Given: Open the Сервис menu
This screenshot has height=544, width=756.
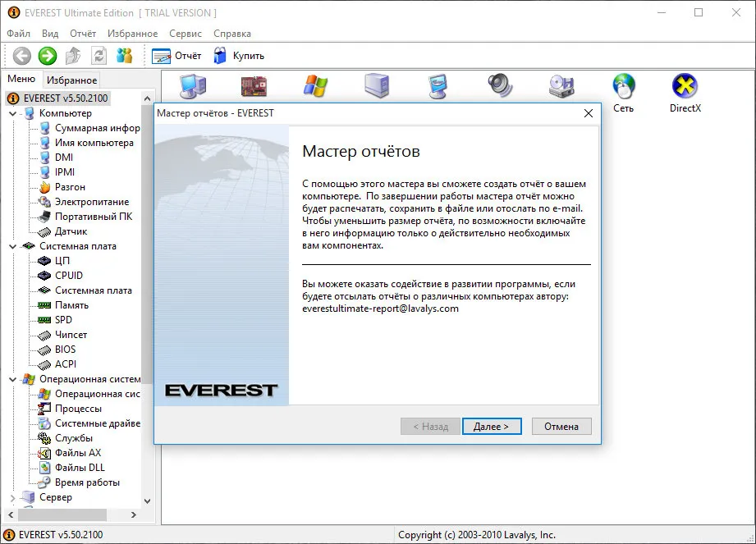Looking at the screenshot, I should coord(186,34).
